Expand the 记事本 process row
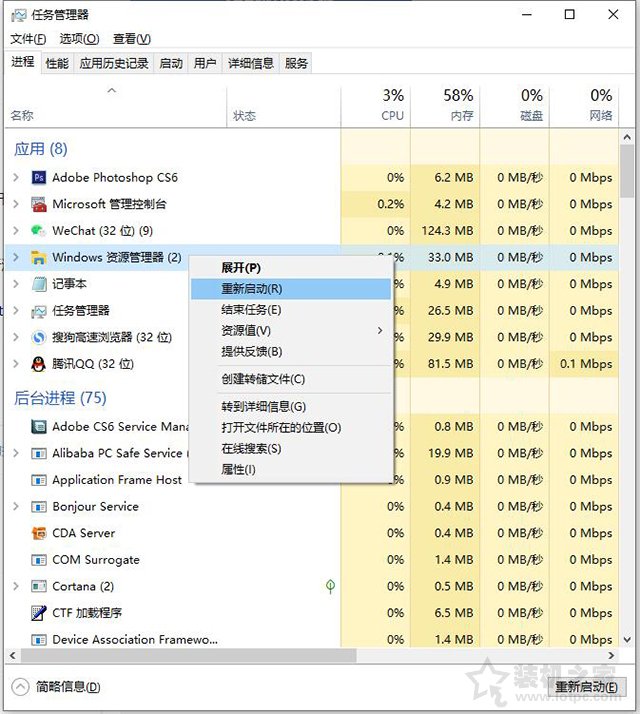 tap(16, 284)
